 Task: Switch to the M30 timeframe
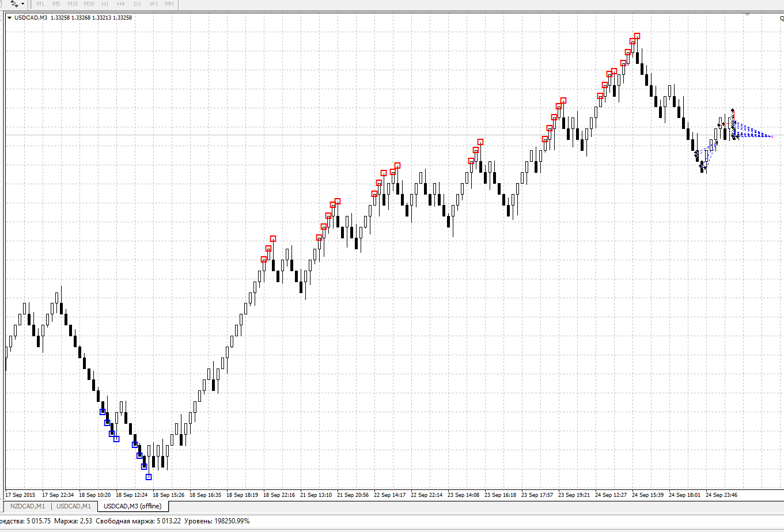tap(89, 3)
